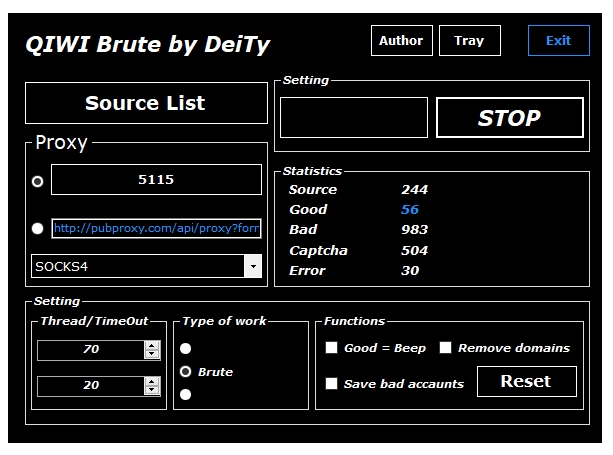Image resolution: width=613 pixels, height=455 pixels.
Task: Check the Save bad accounts option
Action: pos(331,383)
